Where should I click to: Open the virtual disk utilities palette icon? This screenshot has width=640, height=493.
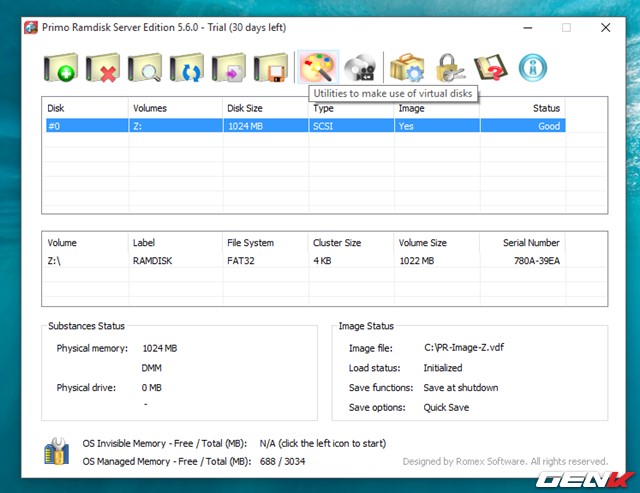click(x=318, y=67)
